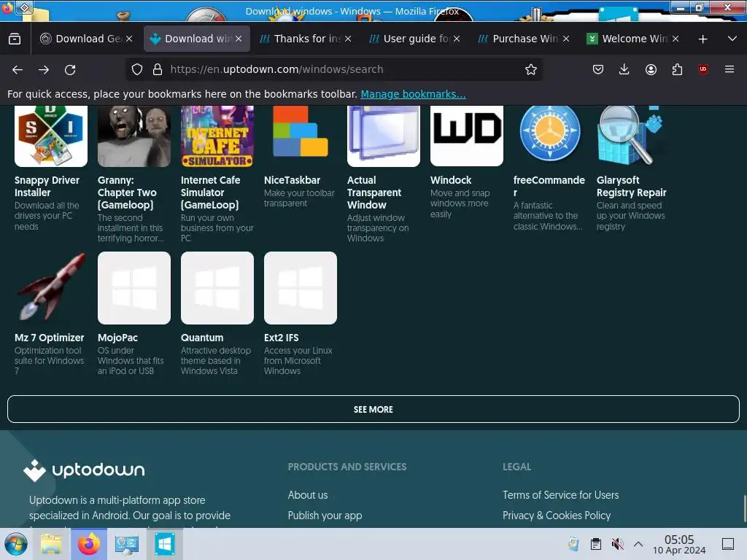
Task: Open Publish your app link
Action: tap(325, 516)
